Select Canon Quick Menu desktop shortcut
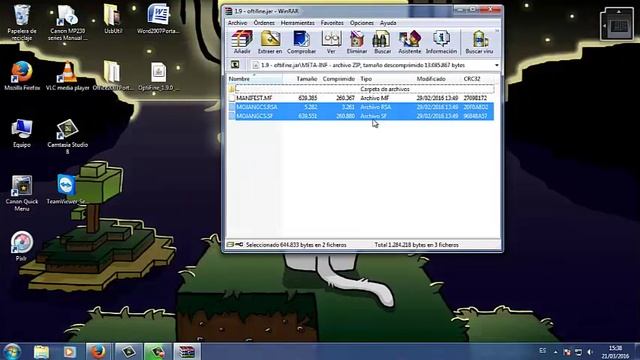The image size is (640, 360). 22,193
